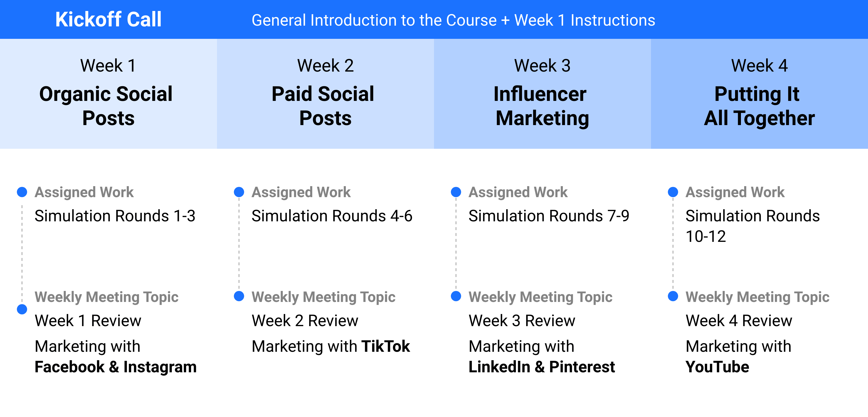
Task: Click the Week 1 Assigned Work bullet dot
Action: click(22, 192)
